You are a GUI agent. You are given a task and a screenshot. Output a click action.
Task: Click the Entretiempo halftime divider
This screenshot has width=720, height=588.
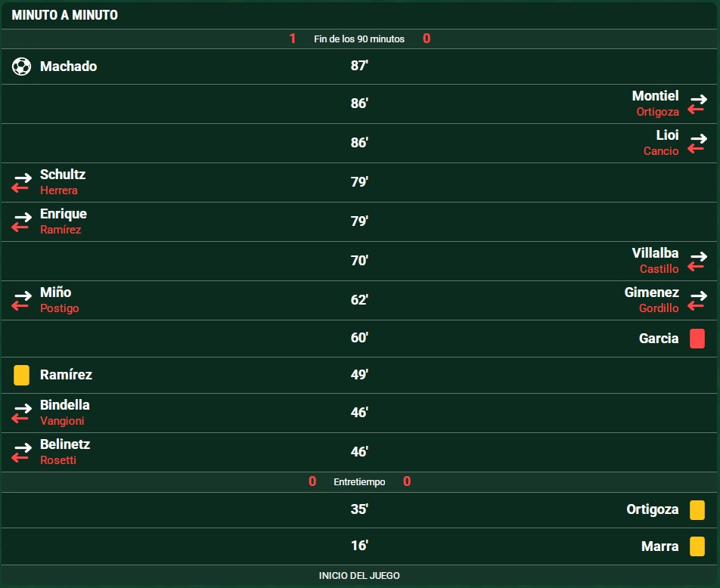[359, 482]
